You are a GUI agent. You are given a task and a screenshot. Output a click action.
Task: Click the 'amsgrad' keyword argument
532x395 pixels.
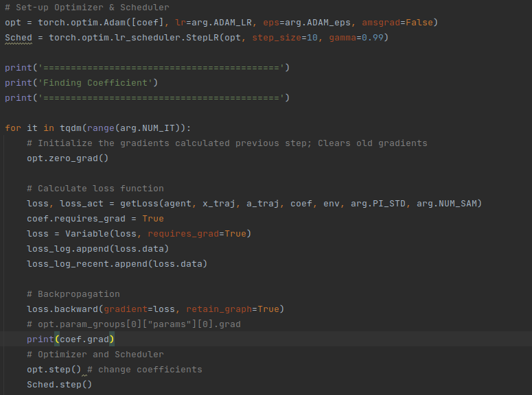(381, 23)
